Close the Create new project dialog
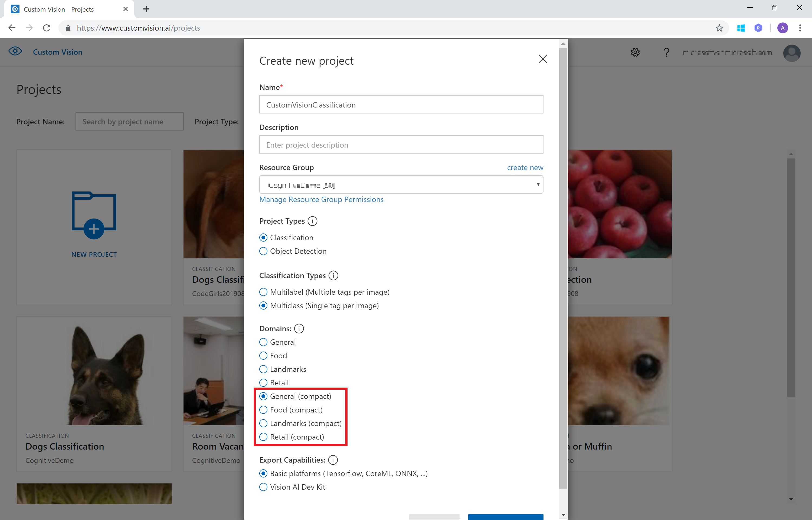Viewport: 812px width, 520px height. [542, 59]
